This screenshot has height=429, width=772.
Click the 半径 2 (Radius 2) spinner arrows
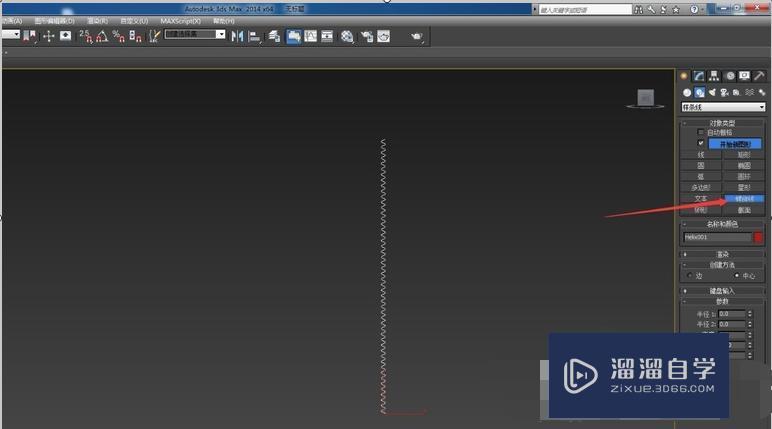(750, 324)
